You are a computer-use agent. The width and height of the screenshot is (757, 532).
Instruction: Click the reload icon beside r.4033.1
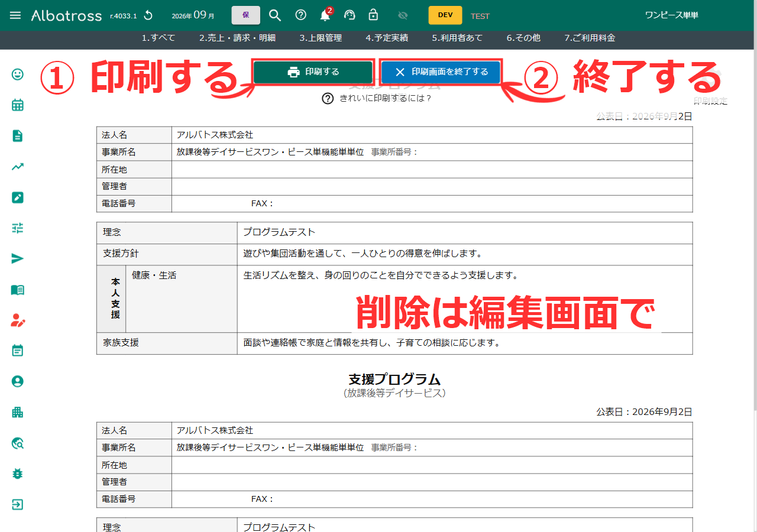148,15
